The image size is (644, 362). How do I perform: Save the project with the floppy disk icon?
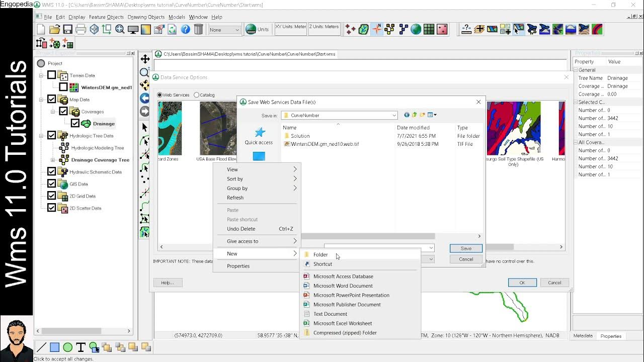pyautogui.click(x=67, y=30)
